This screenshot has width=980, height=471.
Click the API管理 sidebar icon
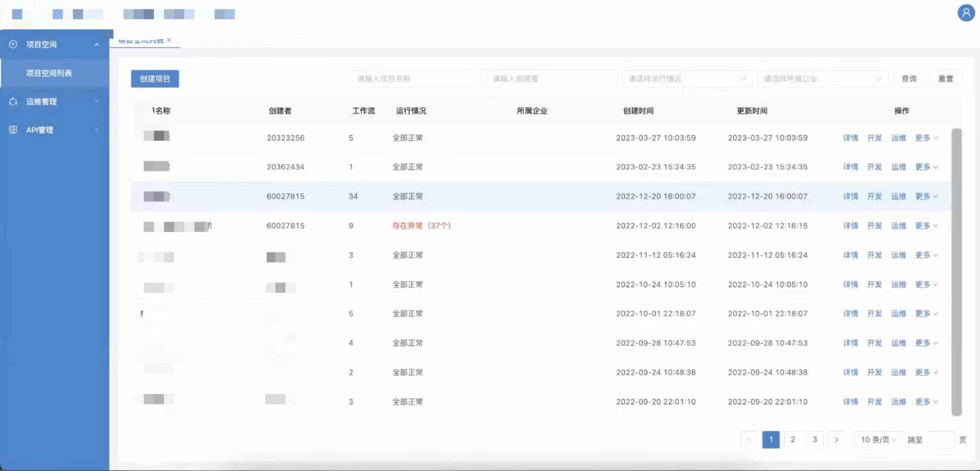pos(14,130)
